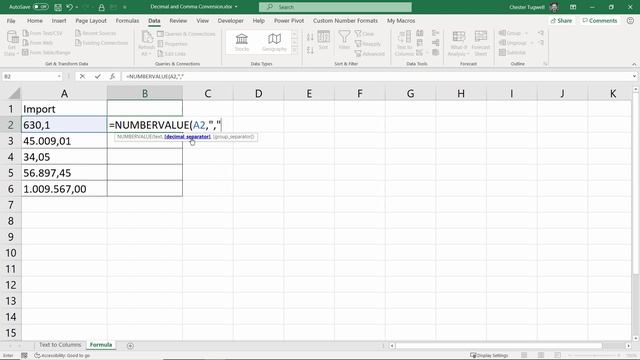Click Advanced filter option
The height and width of the screenshot is (360, 640).
tap(370, 53)
